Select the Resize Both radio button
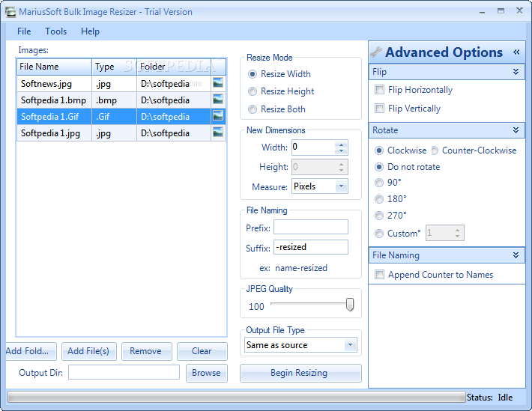Screen dimensions: 532x411 (x=253, y=109)
